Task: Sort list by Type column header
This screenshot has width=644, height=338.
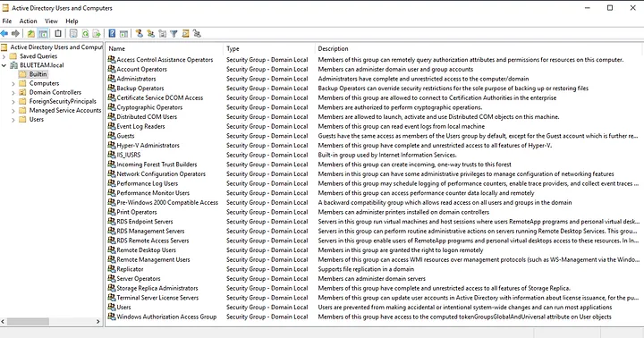Action: pyautogui.click(x=269, y=48)
